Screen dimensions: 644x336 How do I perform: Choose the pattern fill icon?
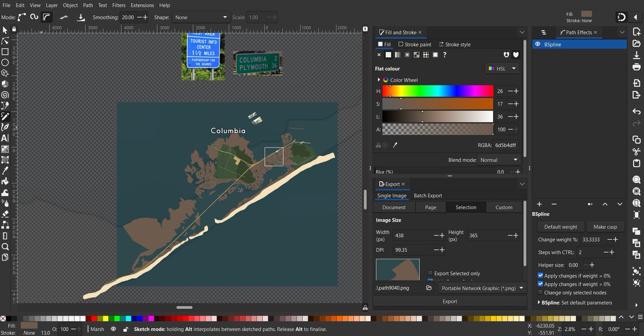(426, 55)
